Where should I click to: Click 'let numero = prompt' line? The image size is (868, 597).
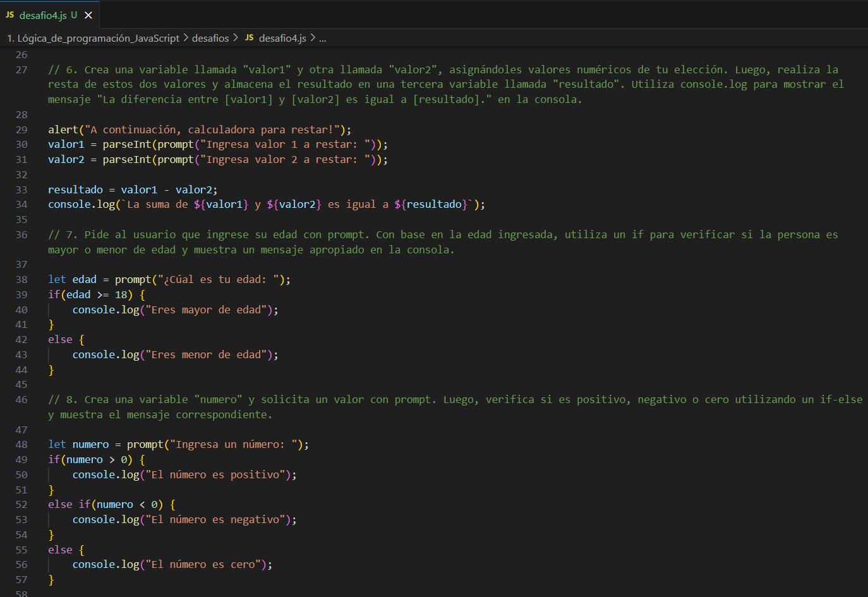[179, 444]
